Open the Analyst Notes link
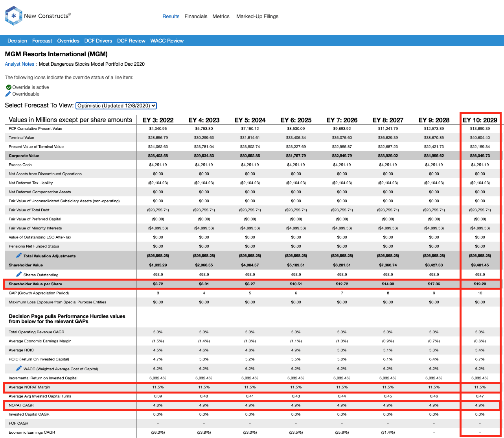This screenshot has width=504, height=438. (x=20, y=64)
